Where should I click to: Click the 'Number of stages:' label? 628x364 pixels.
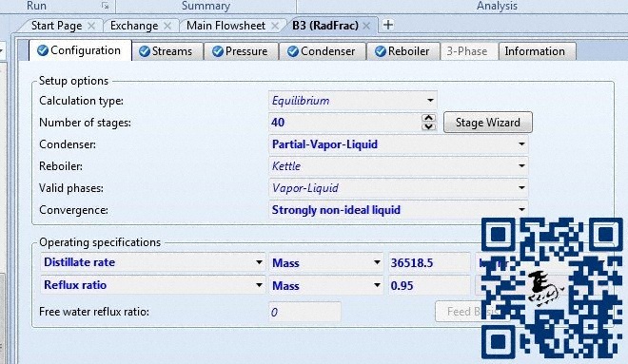click(85, 123)
